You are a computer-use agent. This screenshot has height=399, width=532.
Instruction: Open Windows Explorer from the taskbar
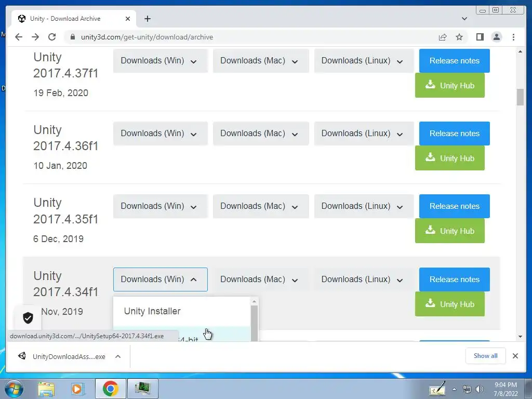pyautogui.click(x=46, y=389)
